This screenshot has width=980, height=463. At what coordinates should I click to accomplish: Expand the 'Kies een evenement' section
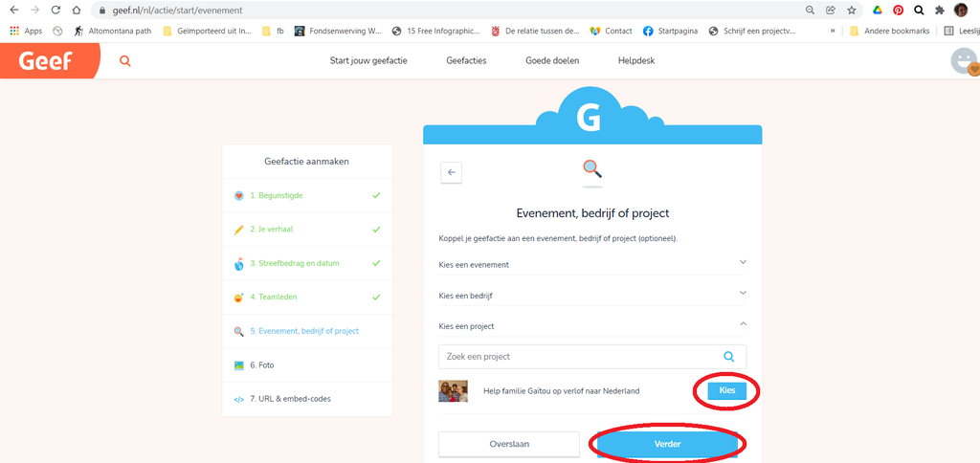click(x=743, y=262)
